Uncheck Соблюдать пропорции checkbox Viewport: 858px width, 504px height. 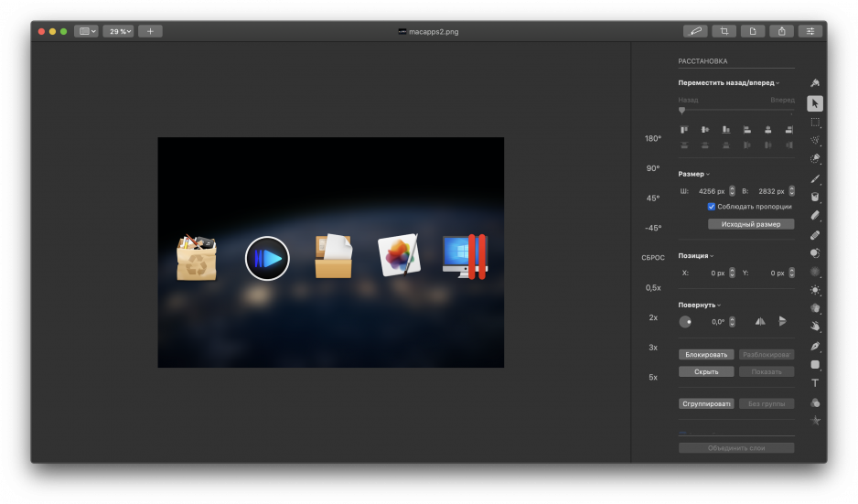click(x=712, y=207)
